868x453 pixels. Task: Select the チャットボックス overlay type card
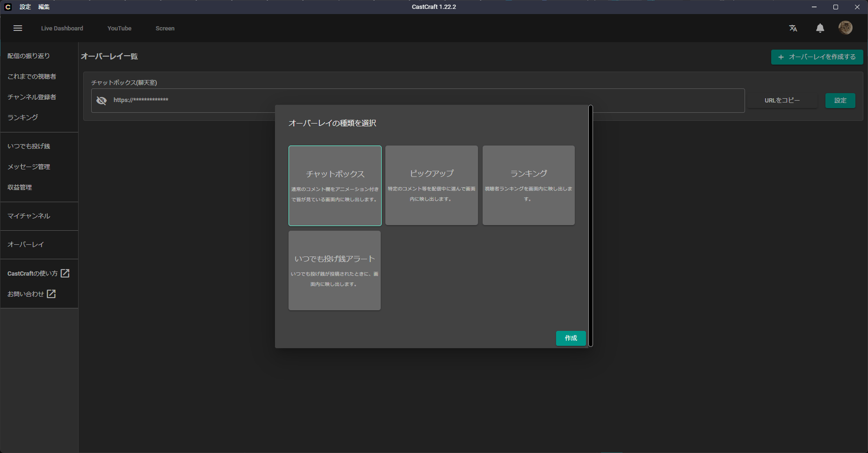tap(335, 186)
